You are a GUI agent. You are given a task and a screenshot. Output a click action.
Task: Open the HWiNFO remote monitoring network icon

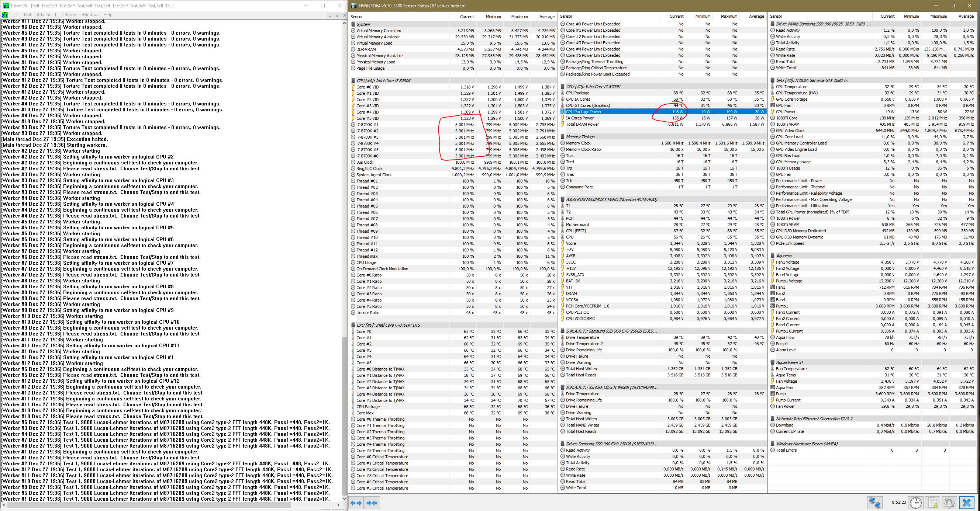point(874,503)
